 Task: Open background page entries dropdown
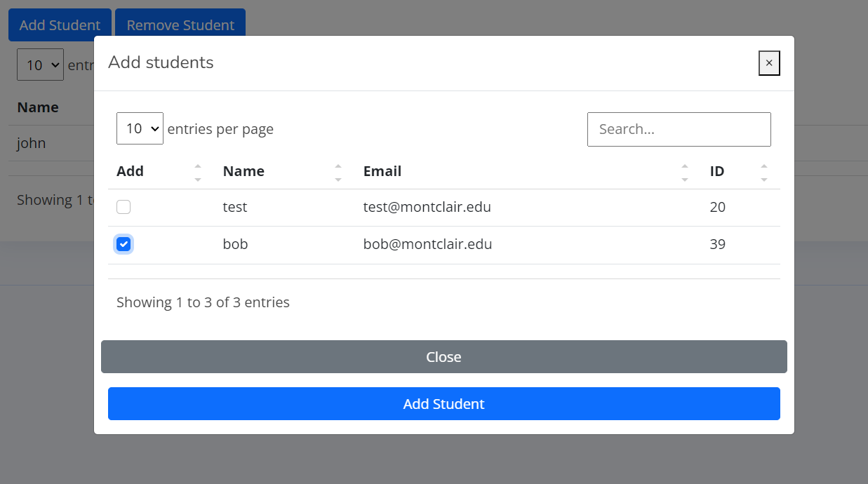click(x=40, y=65)
